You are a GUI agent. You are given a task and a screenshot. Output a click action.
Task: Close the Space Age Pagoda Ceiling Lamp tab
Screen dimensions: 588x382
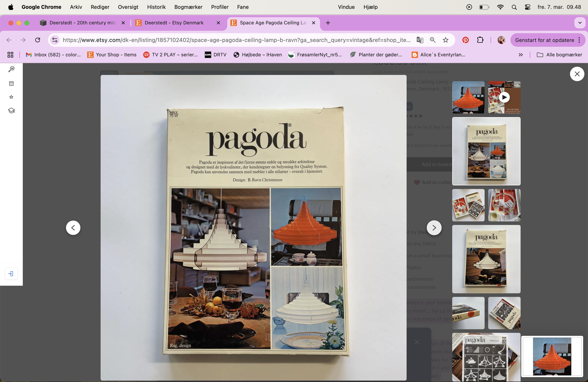314,23
